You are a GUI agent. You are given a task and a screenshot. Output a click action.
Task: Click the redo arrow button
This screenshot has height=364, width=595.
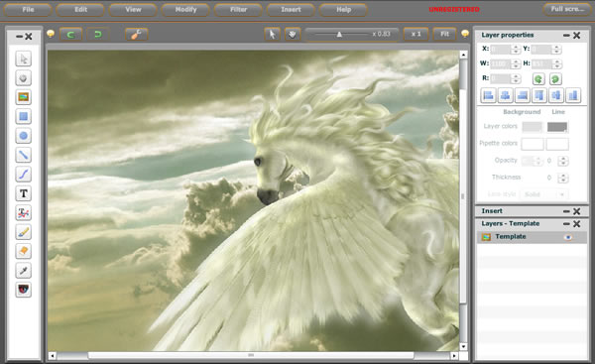coord(97,35)
